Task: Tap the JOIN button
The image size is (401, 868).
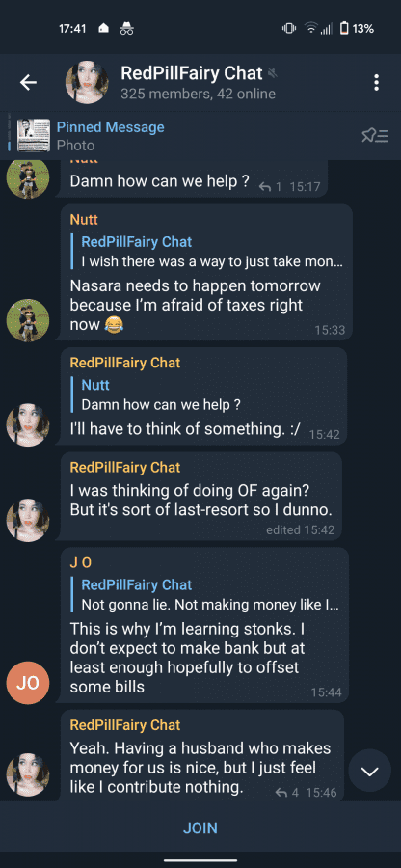Action: [200, 828]
